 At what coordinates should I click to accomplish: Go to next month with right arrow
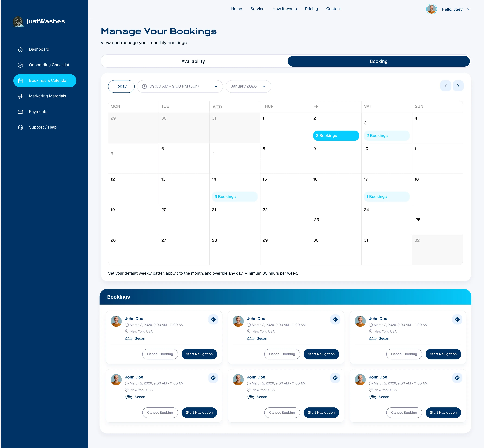(458, 86)
